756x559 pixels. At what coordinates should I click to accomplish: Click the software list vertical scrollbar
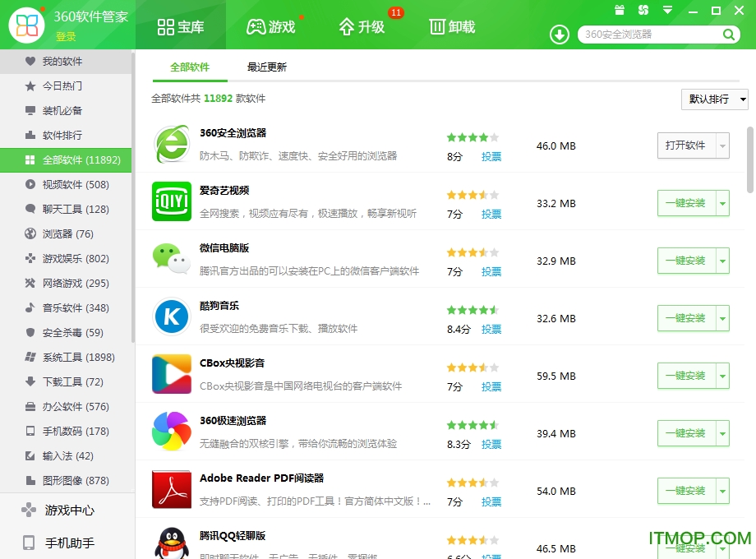(x=750, y=159)
